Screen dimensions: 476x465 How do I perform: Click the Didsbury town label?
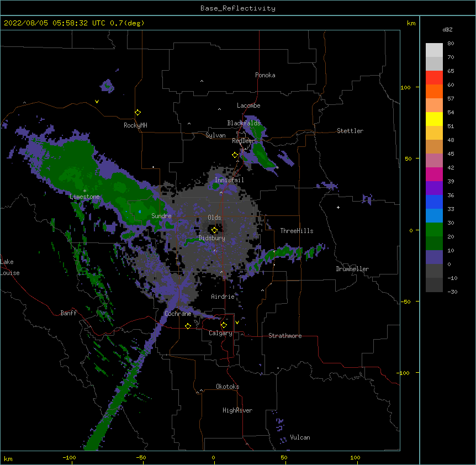click(212, 238)
